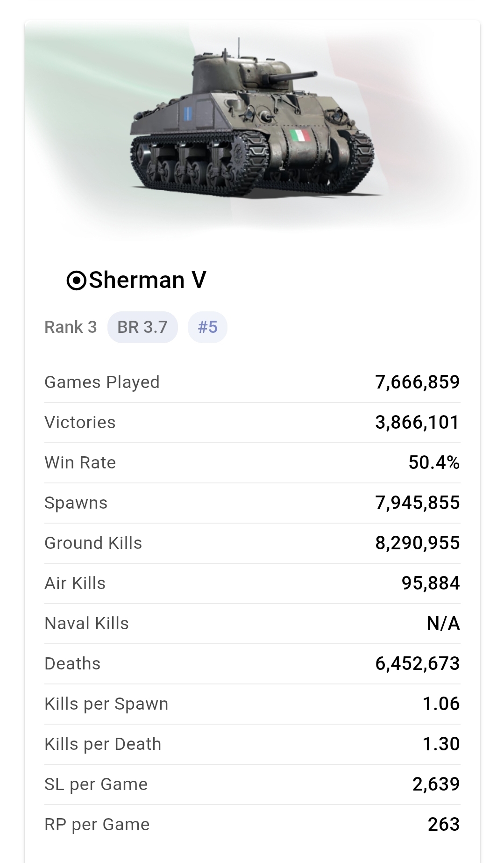Viewport: 504px width, 863px height.
Task: Tap the #5 ranking badge
Action: [x=207, y=327]
